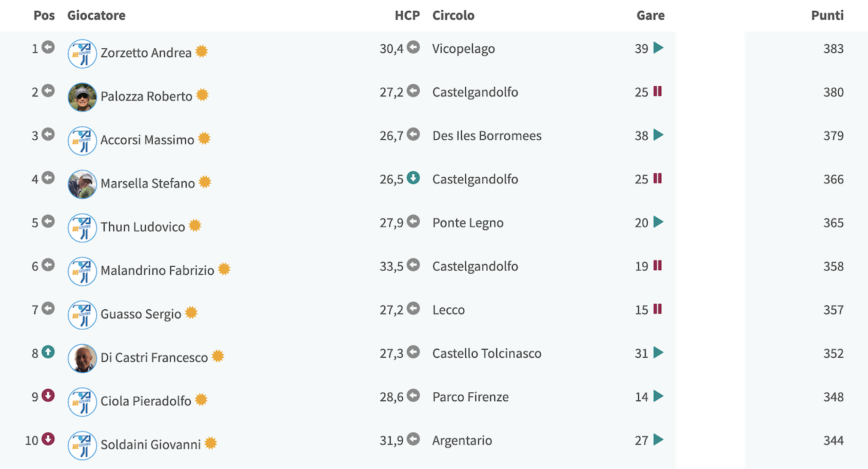The height and width of the screenshot is (469, 868).
Task: Click the play triangle beside Di Castri's 31 gare
Action: (x=658, y=352)
